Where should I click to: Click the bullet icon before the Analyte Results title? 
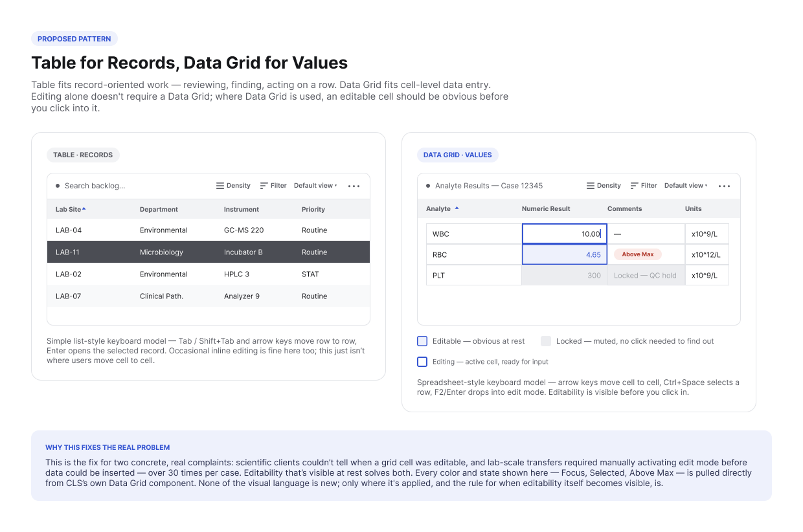pyautogui.click(x=428, y=186)
